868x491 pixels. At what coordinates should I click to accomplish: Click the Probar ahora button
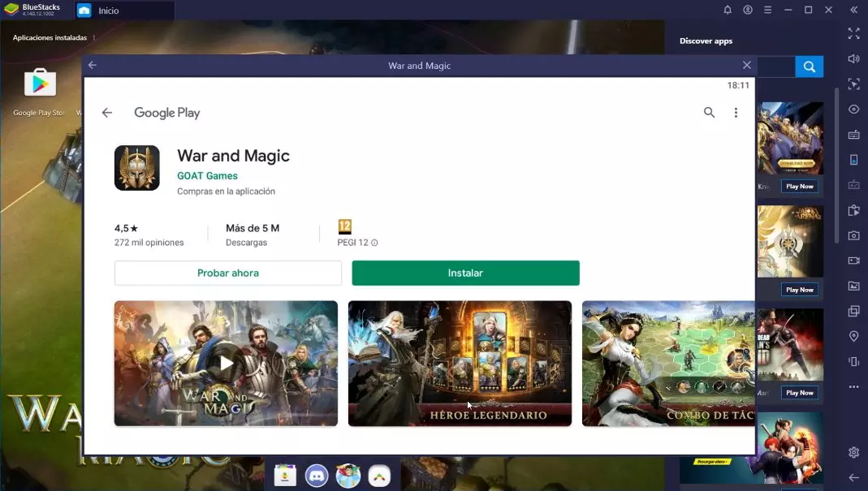click(x=228, y=273)
